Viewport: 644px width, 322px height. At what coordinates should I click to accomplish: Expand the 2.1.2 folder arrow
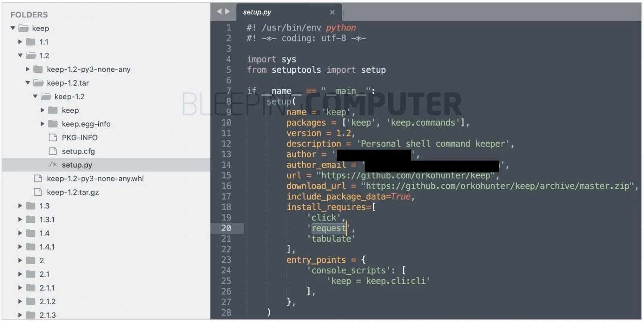[x=20, y=301]
